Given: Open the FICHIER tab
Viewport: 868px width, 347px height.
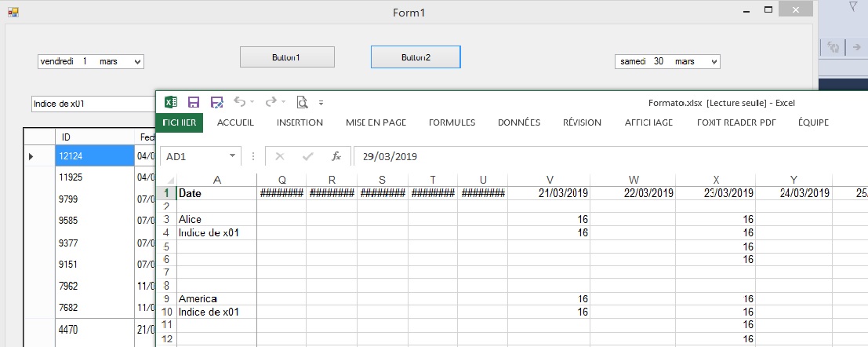Looking at the screenshot, I should point(180,122).
